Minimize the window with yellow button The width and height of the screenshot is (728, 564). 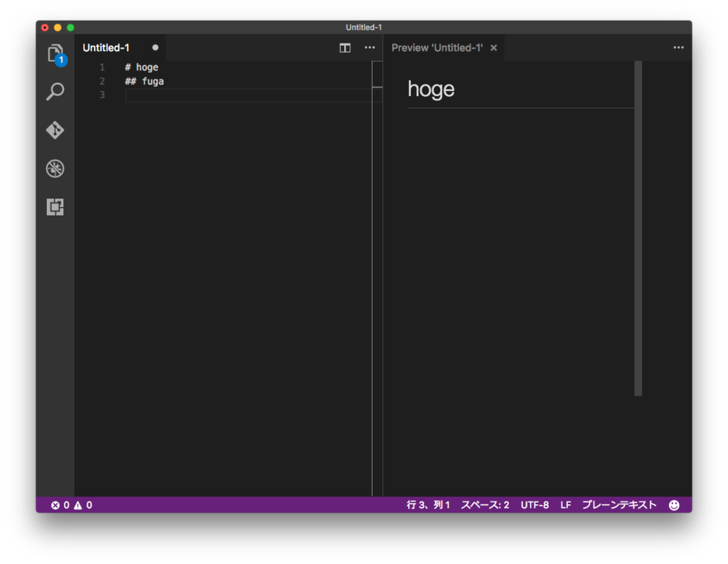58,28
